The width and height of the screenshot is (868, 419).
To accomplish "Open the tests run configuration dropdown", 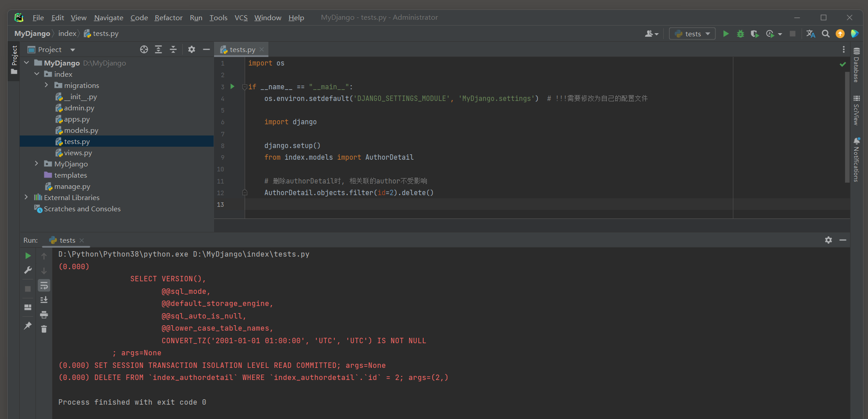I will (x=692, y=34).
